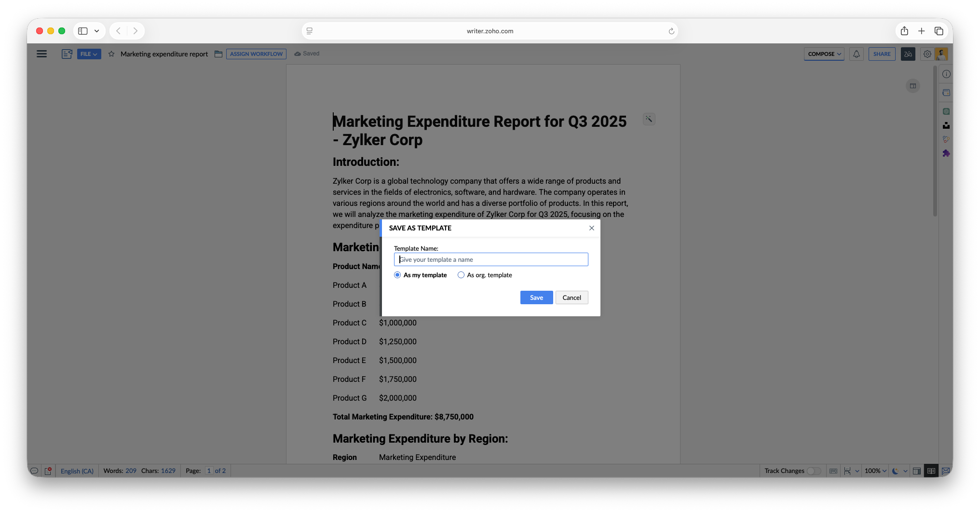Click the Save button in dialog
This screenshot has height=513, width=980.
click(536, 297)
